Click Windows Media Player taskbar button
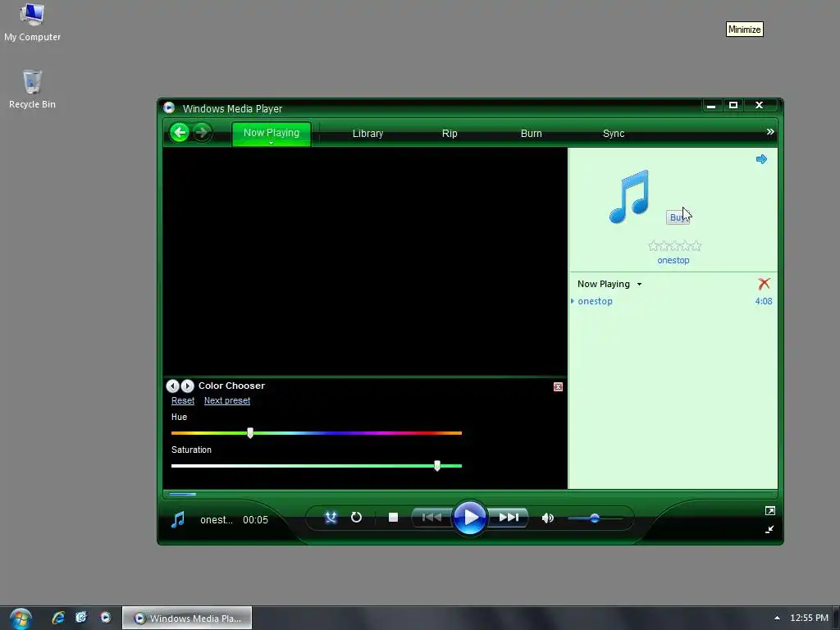Viewport: 840px width, 630px height. coord(187,619)
